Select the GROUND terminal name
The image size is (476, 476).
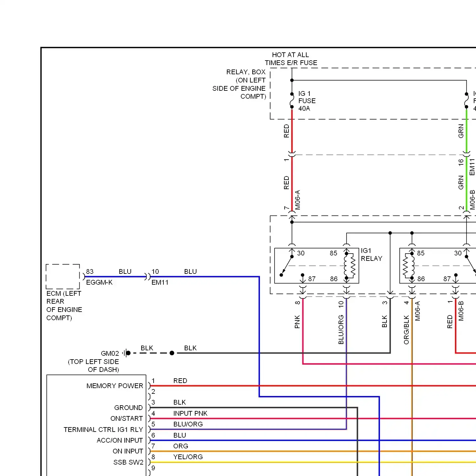pyautogui.click(x=129, y=408)
